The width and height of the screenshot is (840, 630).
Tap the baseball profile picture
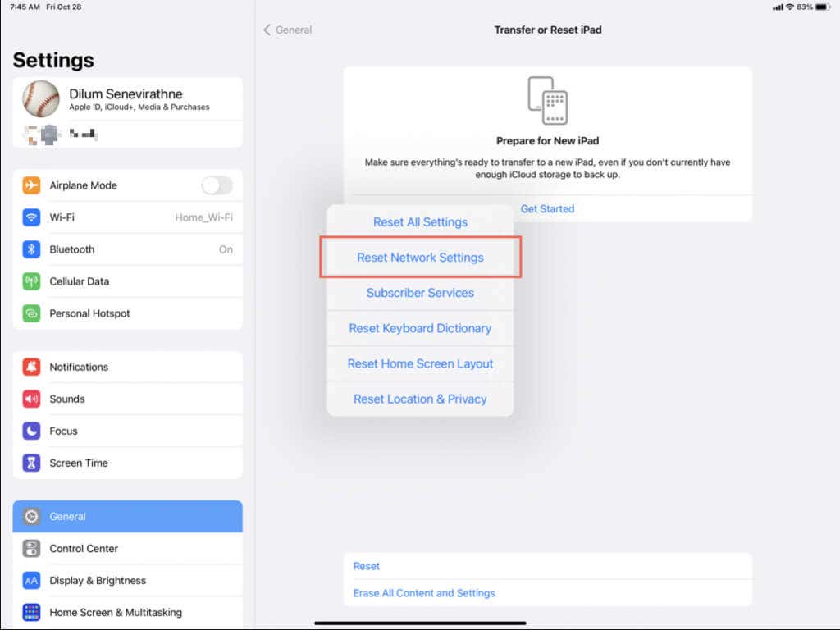pyautogui.click(x=41, y=99)
